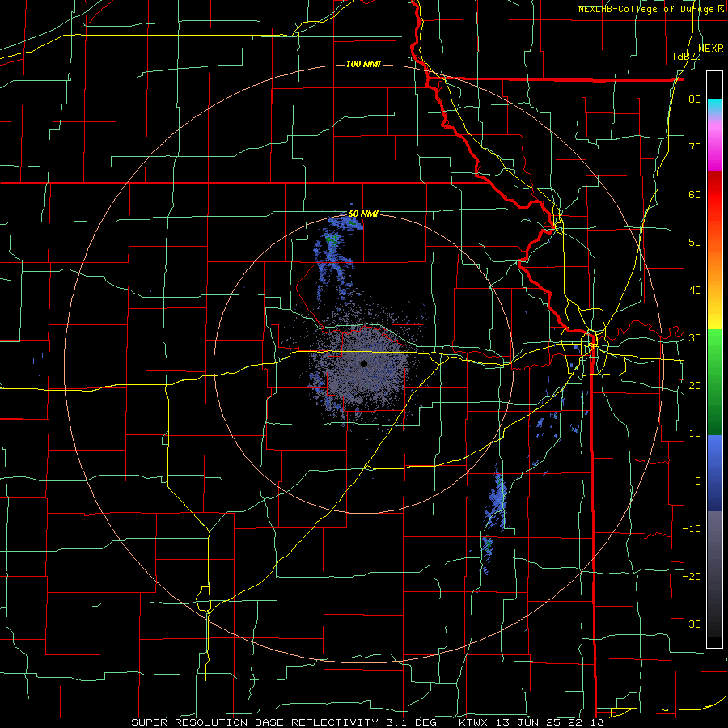This screenshot has height=728, width=728.
Task: Click the 80 dBZ scale value
Action: pos(695,99)
